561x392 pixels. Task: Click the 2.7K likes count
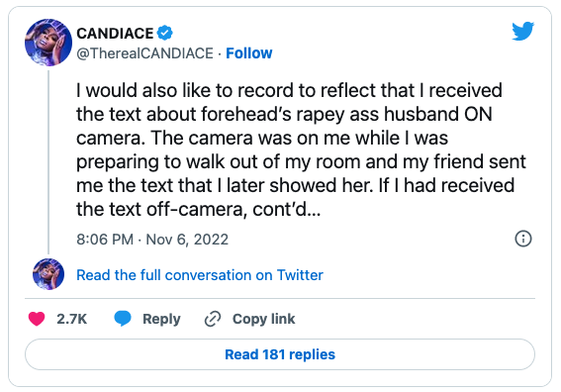click(71, 319)
